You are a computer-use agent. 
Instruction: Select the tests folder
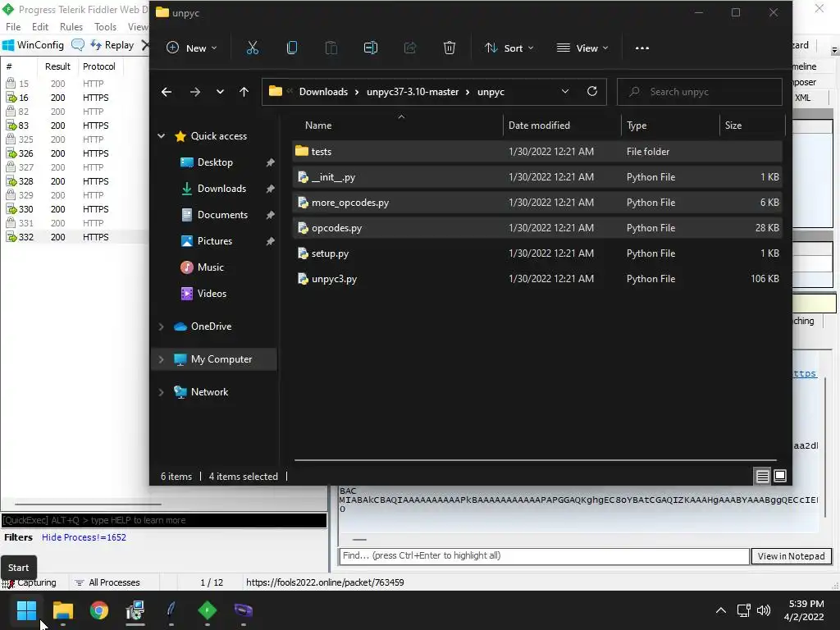click(537, 152)
